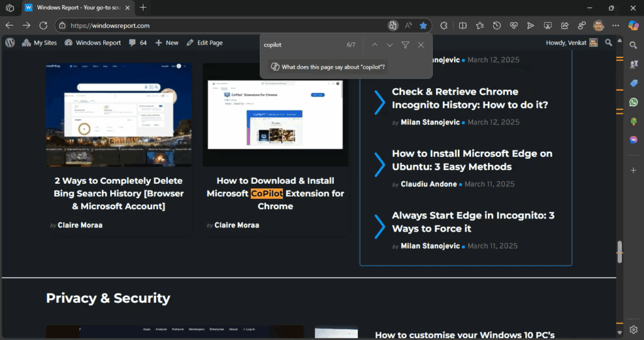Open Windows Report dashboard menu
644x340 pixels.
coord(93,42)
